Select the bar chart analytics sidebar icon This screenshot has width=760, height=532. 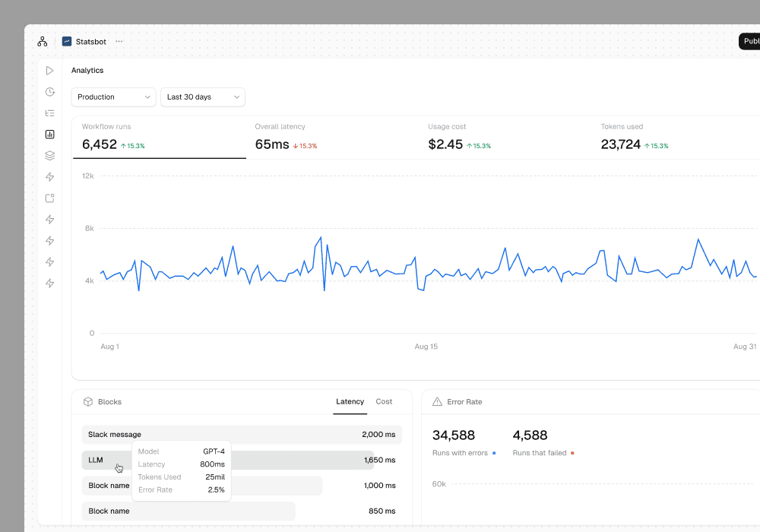50,135
